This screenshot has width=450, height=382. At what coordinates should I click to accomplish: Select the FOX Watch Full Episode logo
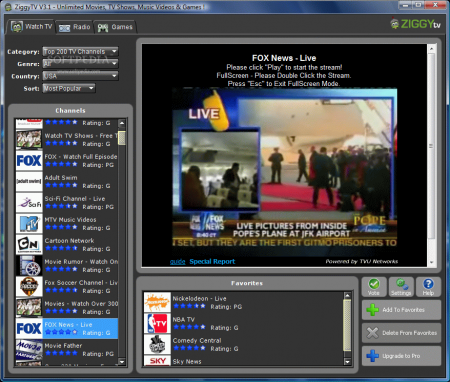pyautogui.click(x=29, y=160)
